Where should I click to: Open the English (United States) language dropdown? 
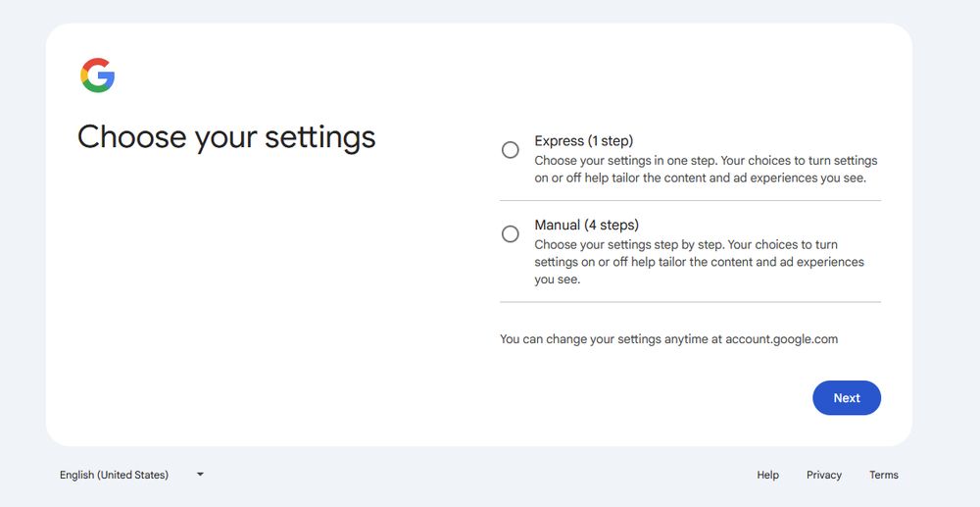click(x=131, y=475)
